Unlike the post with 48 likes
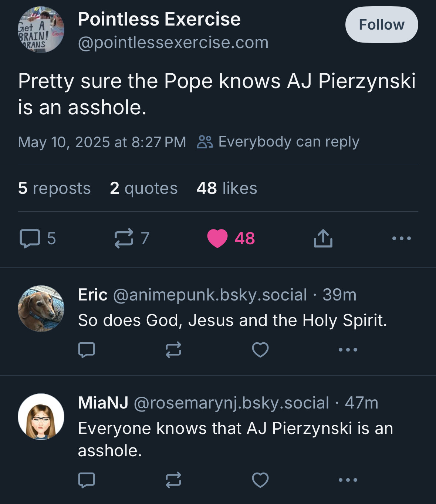This screenshot has height=504, width=436. (217, 238)
